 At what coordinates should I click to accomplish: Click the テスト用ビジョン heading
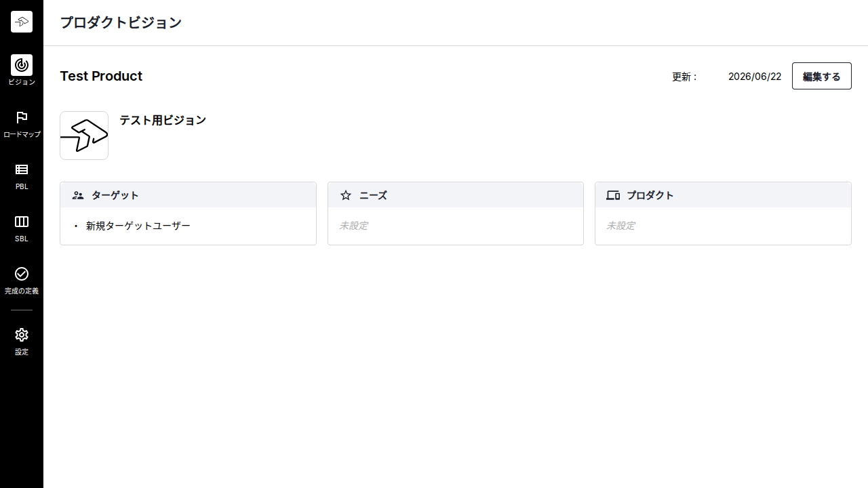click(x=163, y=120)
